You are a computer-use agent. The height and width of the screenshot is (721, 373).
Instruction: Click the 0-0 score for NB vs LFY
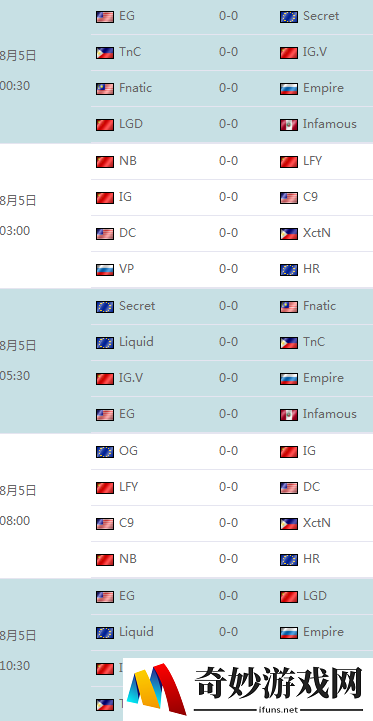229,161
